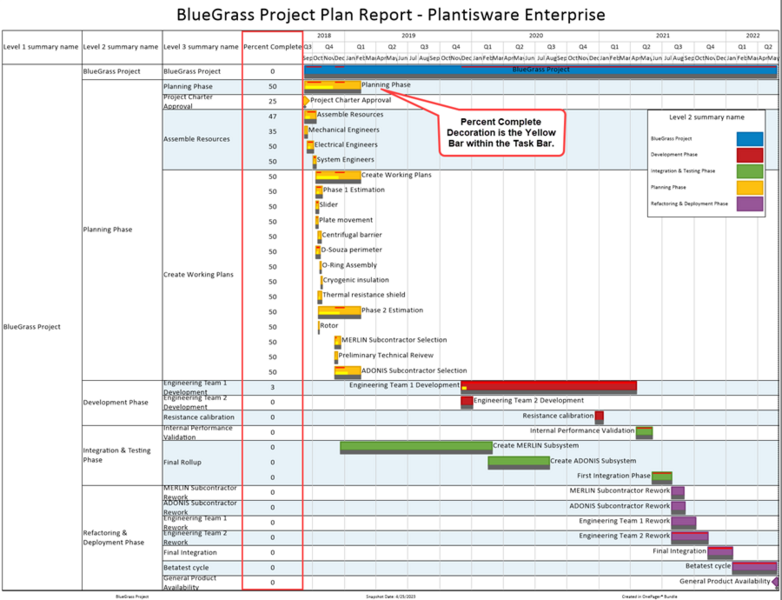Click the Resistance calibration red task bar
782x600 pixels.
click(599, 417)
